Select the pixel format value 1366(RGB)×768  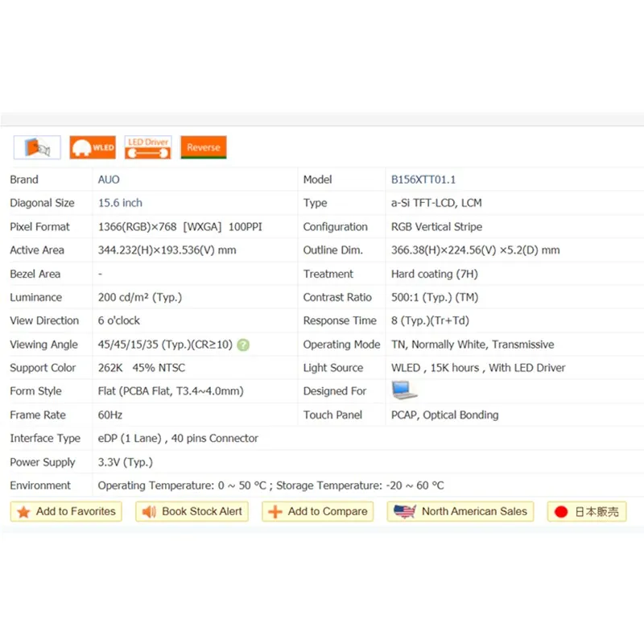137,227
